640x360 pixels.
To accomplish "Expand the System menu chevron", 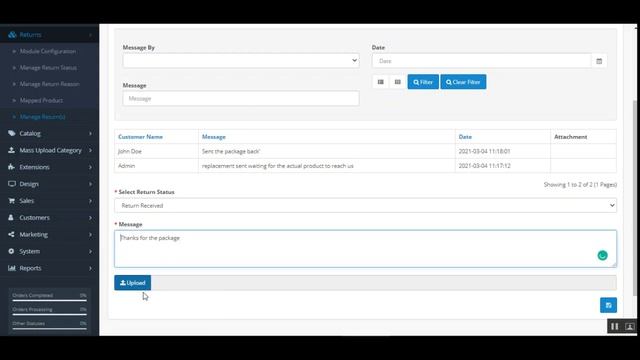I will point(90,251).
